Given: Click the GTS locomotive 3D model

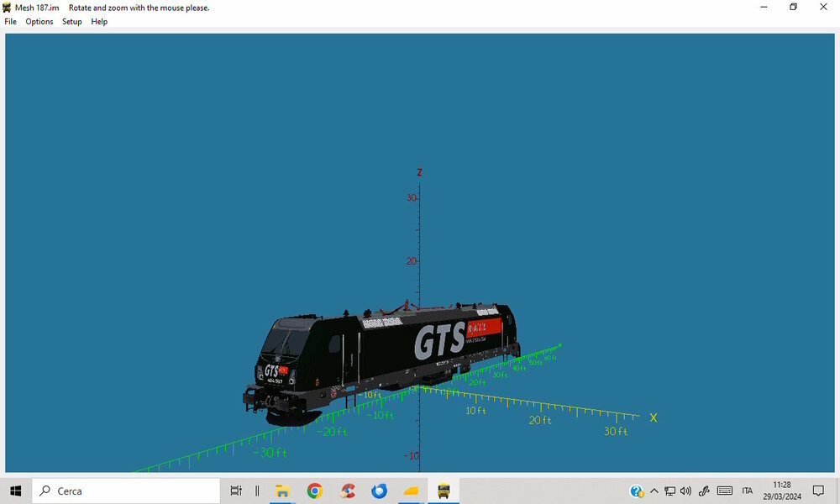Looking at the screenshot, I should point(381,362).
